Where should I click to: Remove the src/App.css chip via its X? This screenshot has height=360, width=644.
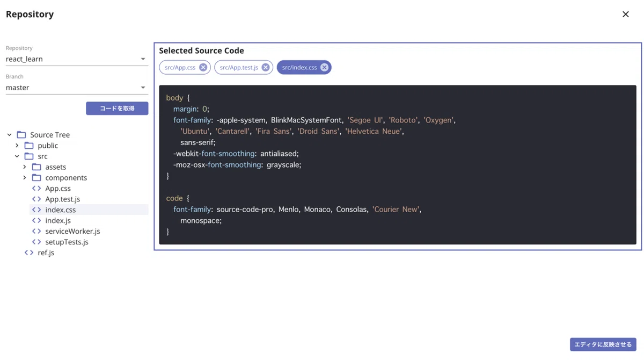[203, 68]
